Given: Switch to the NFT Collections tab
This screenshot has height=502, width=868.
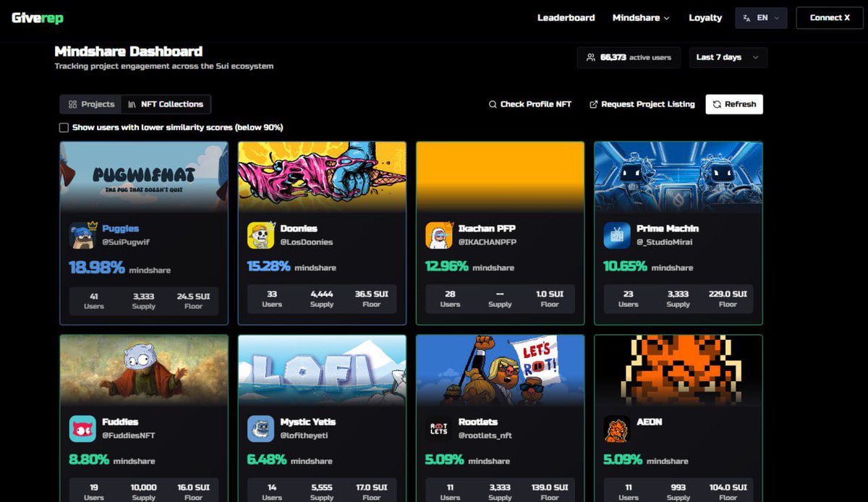Looking at the screenshot, I should pyautogui.click(x=166, y=104).
